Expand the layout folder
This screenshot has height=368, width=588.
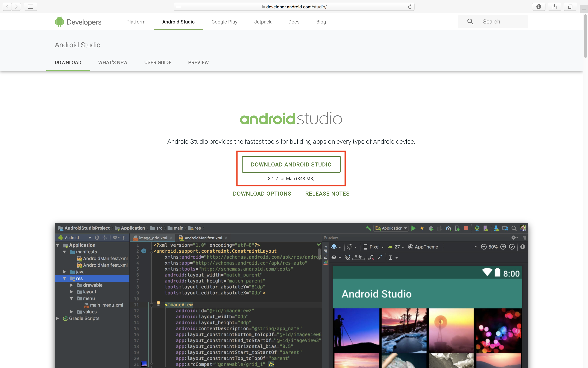click(71, 292)
